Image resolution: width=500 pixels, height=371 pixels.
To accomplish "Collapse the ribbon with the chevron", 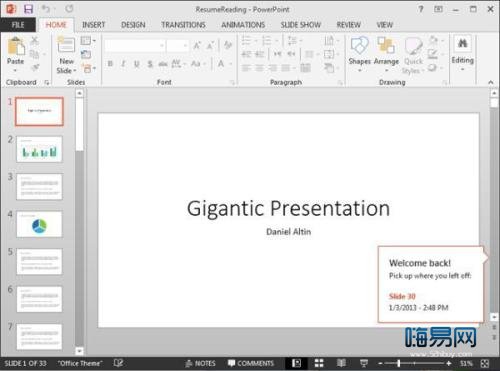I will (491, 82).
